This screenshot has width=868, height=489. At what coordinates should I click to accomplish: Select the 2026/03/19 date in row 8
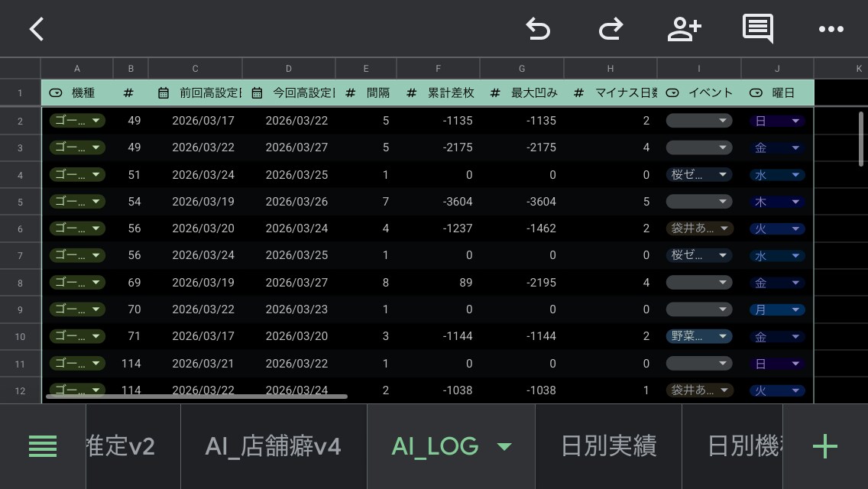(x=195, y=283)
